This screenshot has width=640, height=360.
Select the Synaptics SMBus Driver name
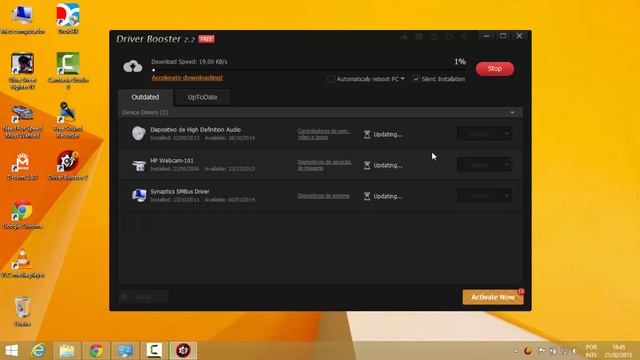(180, 191)
